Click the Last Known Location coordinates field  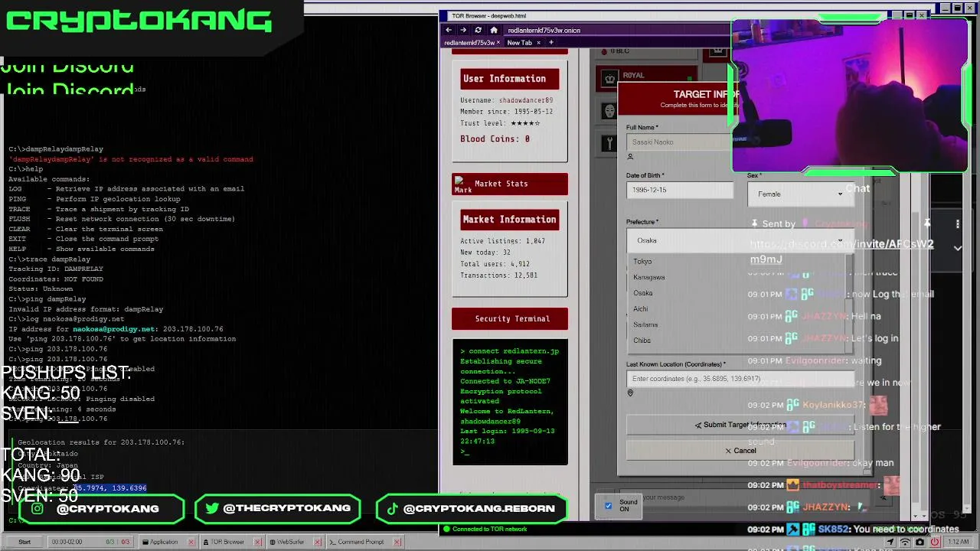pyautogui.click(x=740, y=379)
